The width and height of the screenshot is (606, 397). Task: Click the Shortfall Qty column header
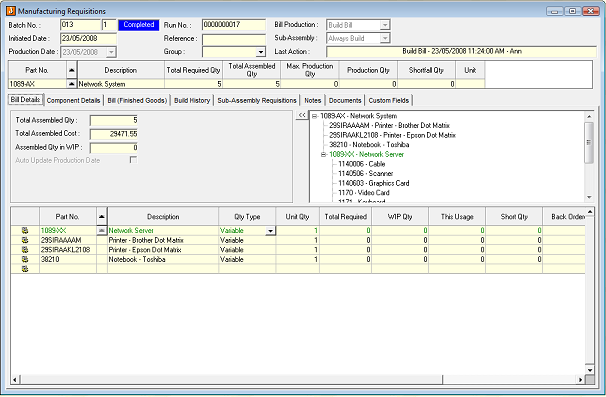click(x=426, y=70)
